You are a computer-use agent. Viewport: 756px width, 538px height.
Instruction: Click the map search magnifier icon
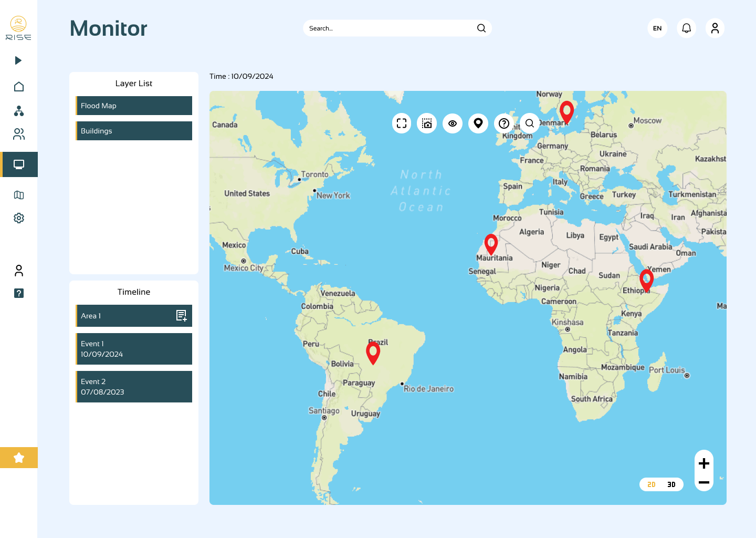[530, 123]
